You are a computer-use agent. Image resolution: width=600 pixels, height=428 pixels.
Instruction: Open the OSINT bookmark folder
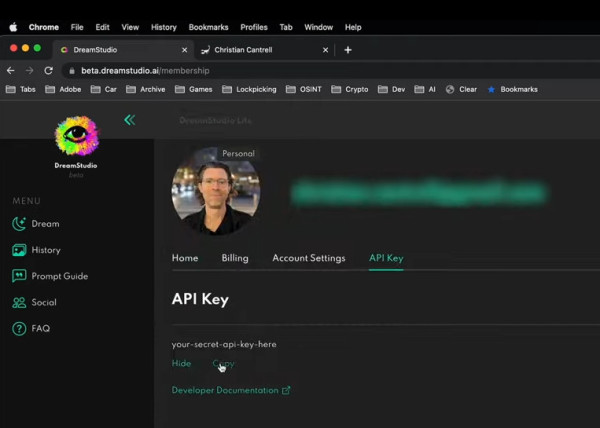[x=304, y=90]
